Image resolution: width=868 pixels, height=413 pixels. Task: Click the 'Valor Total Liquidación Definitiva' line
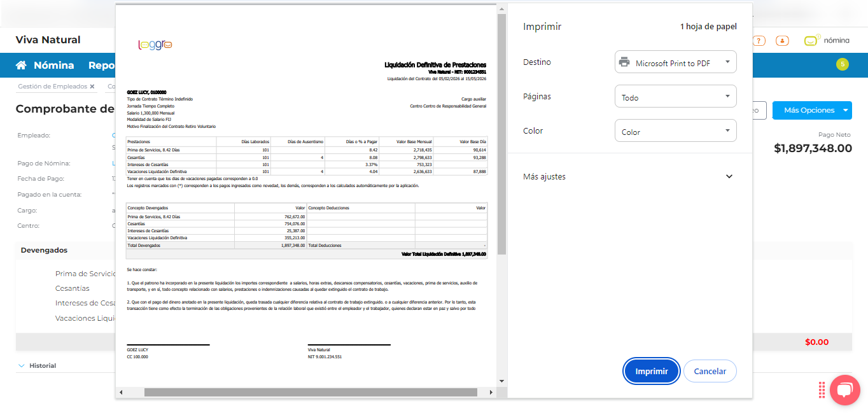pyautogui.click(x=444, y=254)
